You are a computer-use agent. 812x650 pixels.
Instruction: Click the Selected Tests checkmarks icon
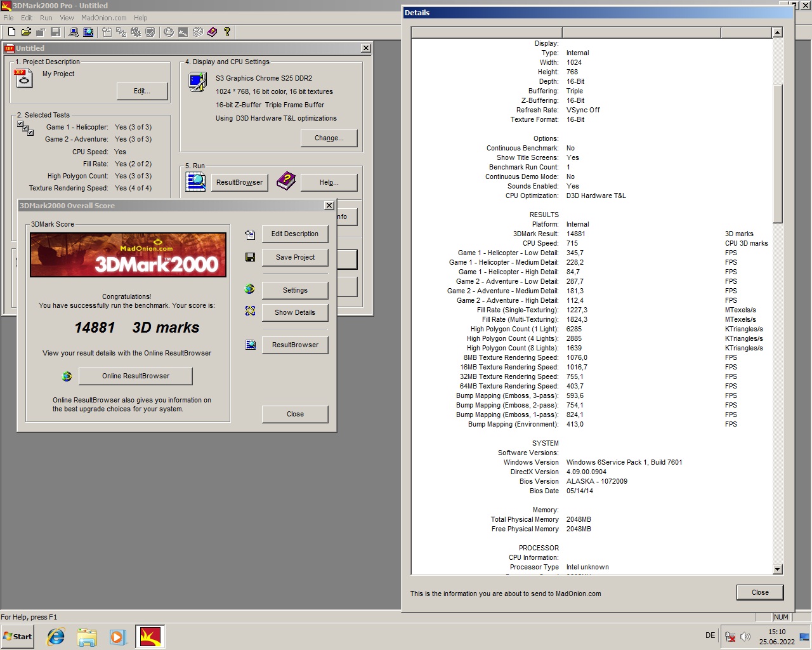tap(25, 128)
